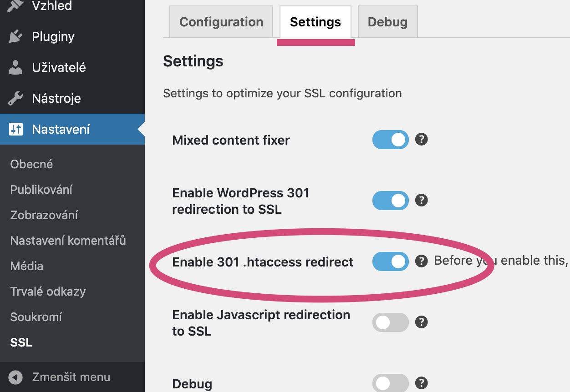Viewport: 570px width, 392px height.
Task: Go to Obecné settings page
Action: point(31,164)
